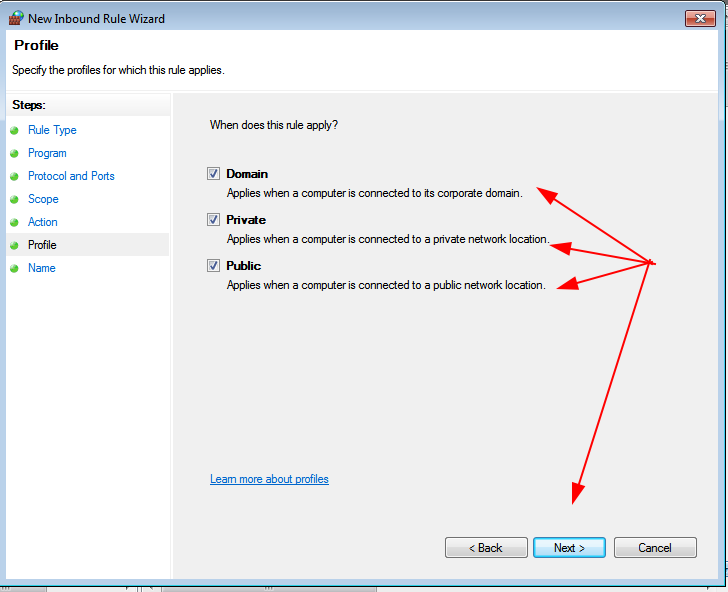The height and width of the screenshot is (592, 728).
Task: Click the green bullet beside Protocol and Ports
Action: pyautogui.click(x=14, y=176)
